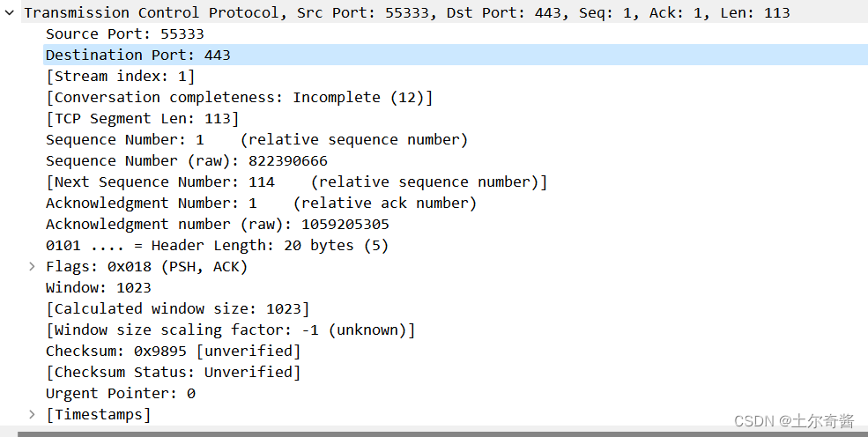868x437 pixels.
Task: Select the Sequence Number (raw) field
Action: [186, 160]
